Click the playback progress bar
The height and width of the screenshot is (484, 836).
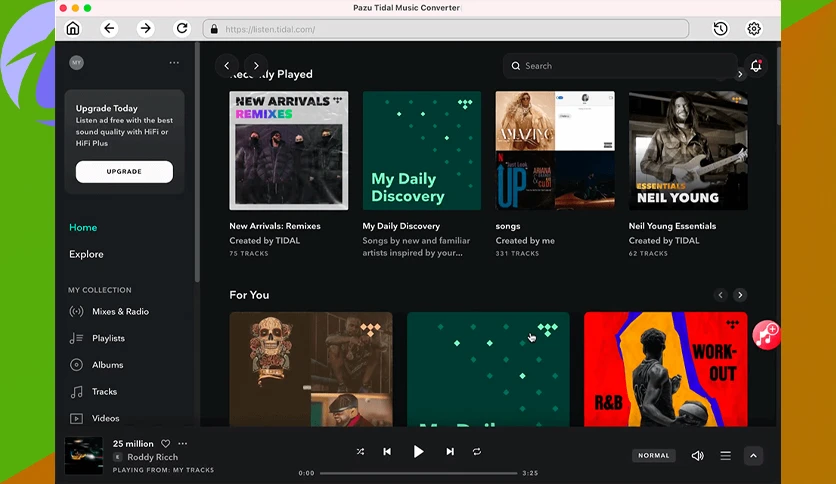pyautogui.click(x=419, y=473)
